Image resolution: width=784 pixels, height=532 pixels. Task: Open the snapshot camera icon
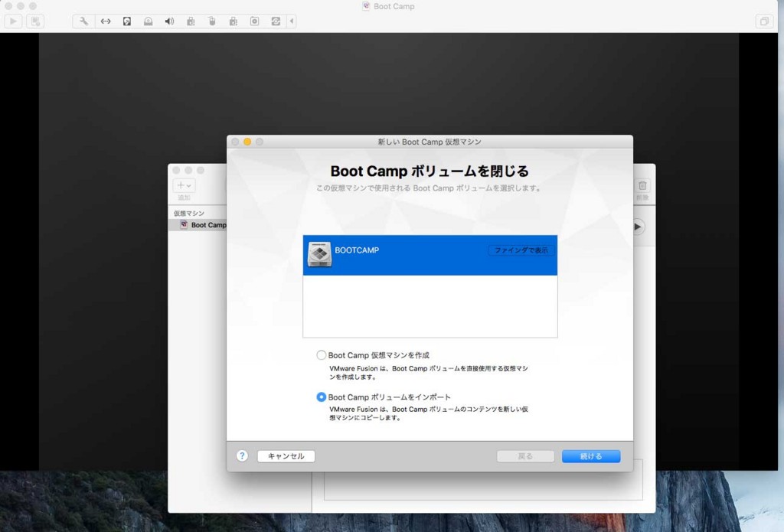(x=255, y=21)
